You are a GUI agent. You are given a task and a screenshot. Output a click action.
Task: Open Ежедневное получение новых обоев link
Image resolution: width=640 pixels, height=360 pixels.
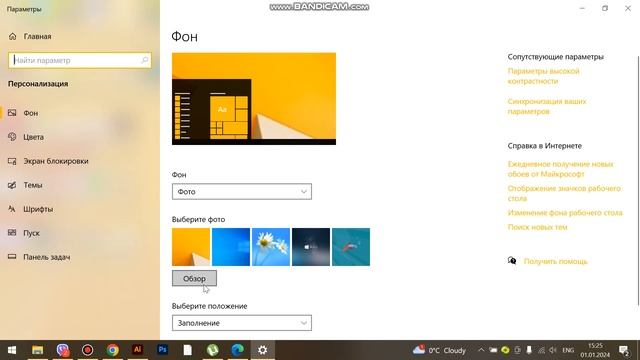(560, 169)
